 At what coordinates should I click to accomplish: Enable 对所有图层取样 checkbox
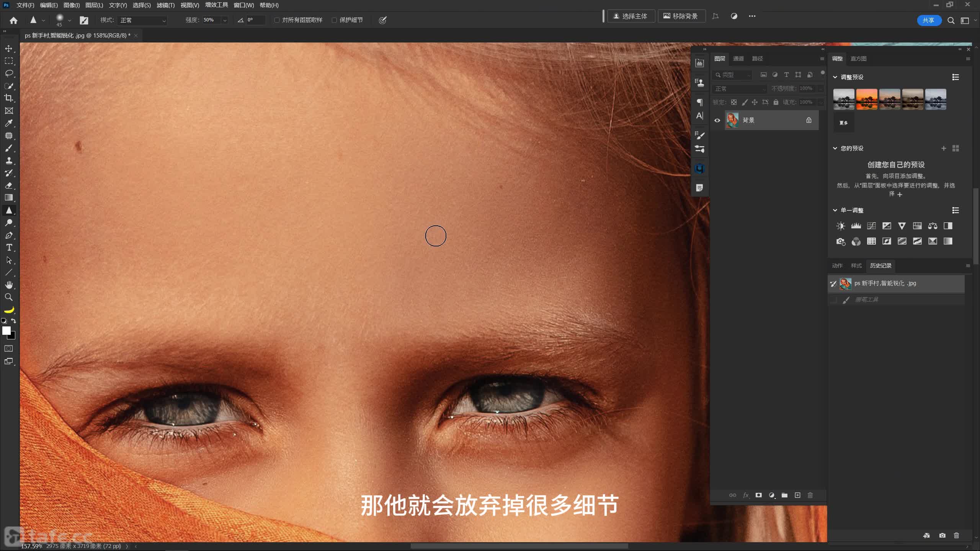pos(277,20)
